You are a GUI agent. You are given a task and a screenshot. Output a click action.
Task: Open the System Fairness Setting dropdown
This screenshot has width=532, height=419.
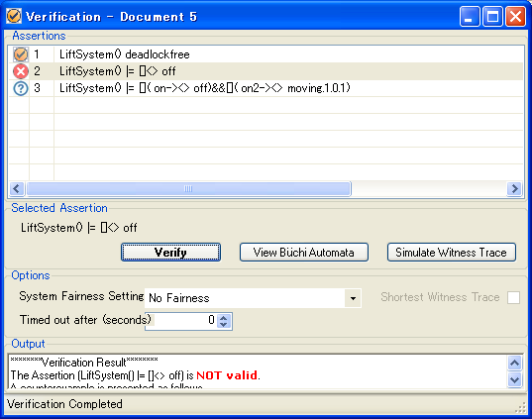coord(353,298)
